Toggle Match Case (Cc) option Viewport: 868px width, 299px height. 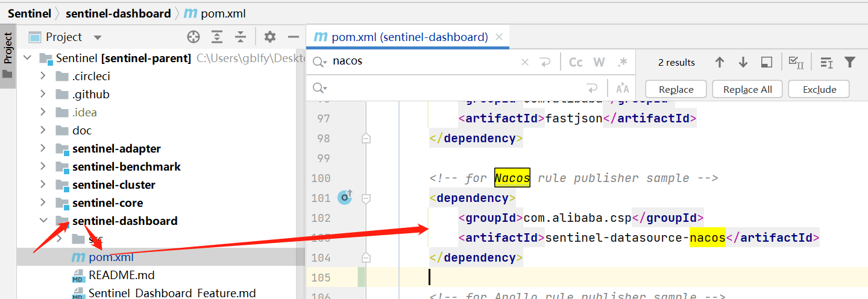(576, 61)
